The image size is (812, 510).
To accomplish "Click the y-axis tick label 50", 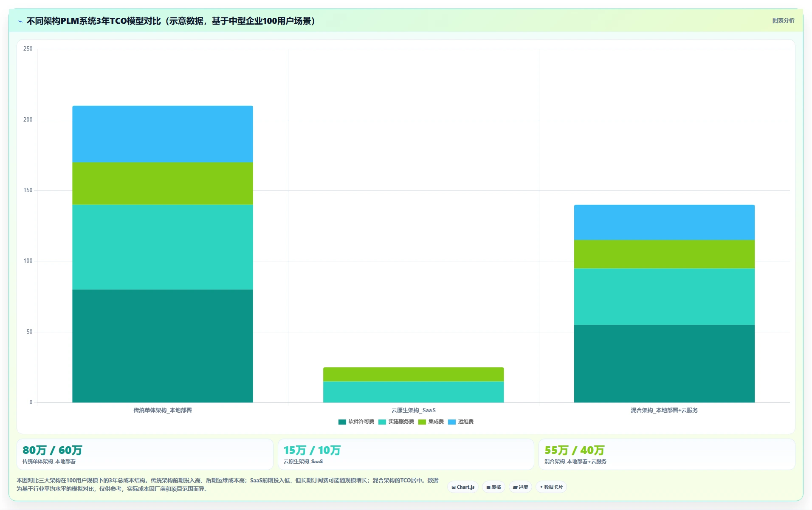I will coord(29,332).
